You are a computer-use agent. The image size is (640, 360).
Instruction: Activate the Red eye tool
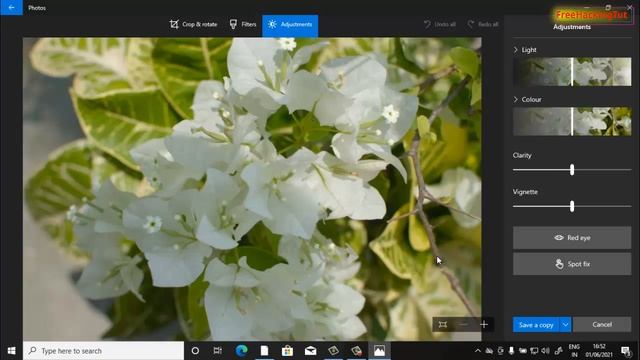coord(572,238)
